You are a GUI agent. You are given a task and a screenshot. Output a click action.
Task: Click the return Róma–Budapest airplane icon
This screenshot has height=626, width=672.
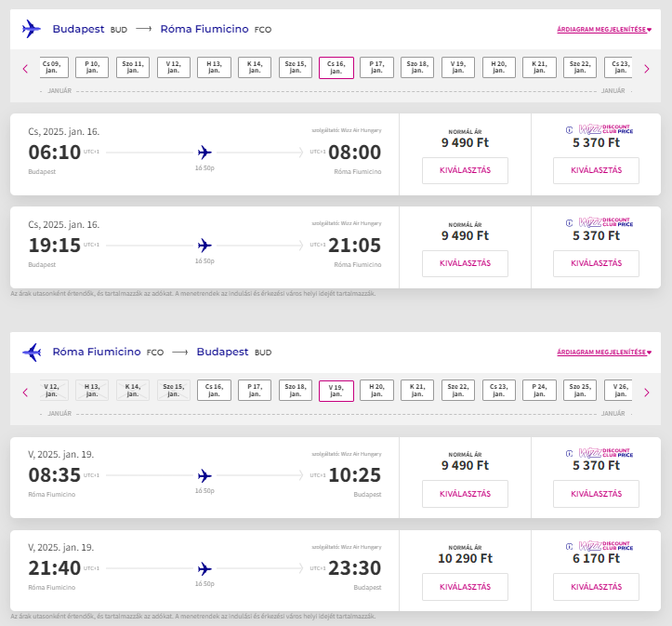(32, 352)
